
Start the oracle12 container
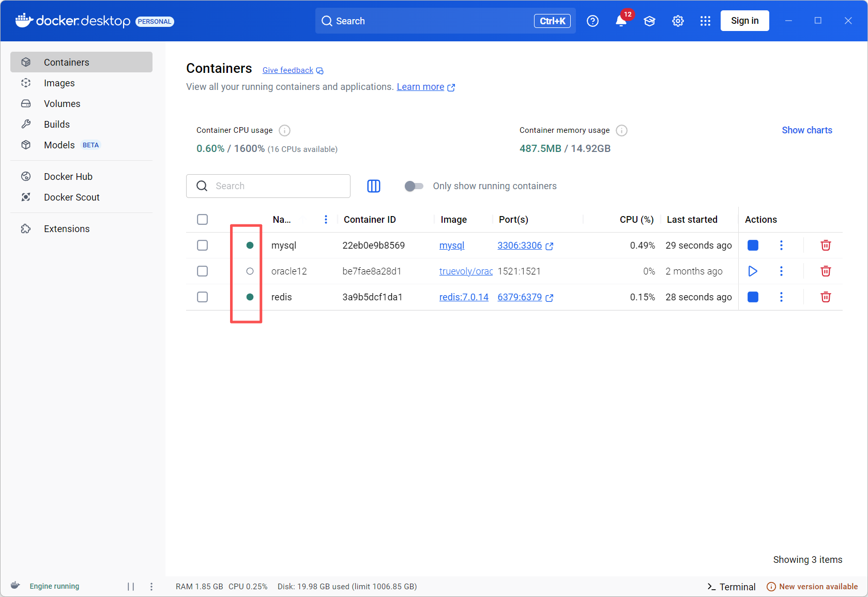click(753, 271)
